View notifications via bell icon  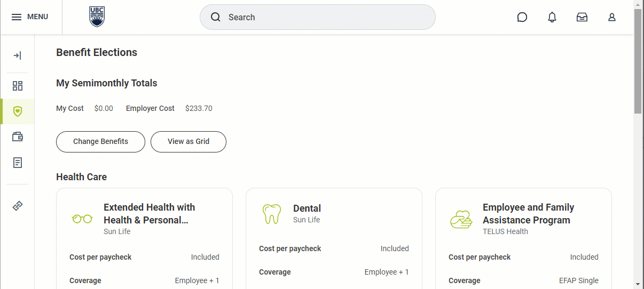pyautogui.click(x=552, y=17)
